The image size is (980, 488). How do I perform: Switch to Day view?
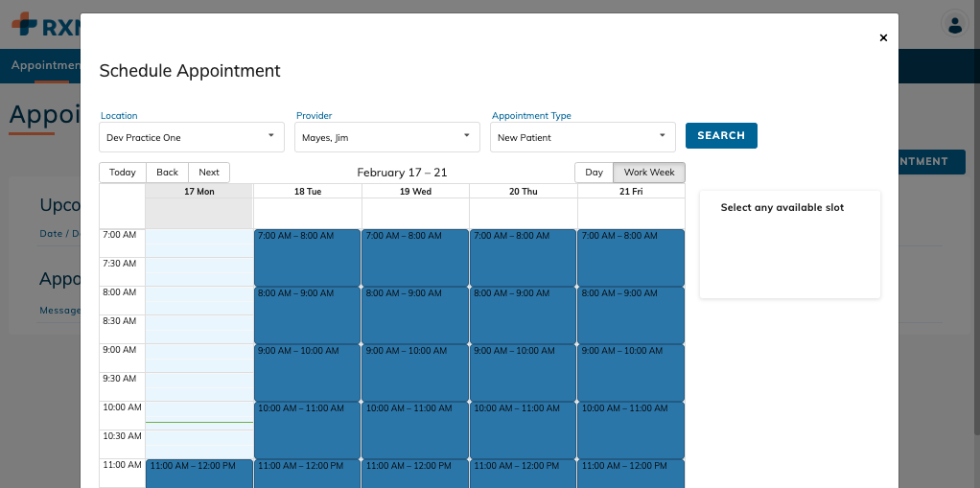(594, 173)
